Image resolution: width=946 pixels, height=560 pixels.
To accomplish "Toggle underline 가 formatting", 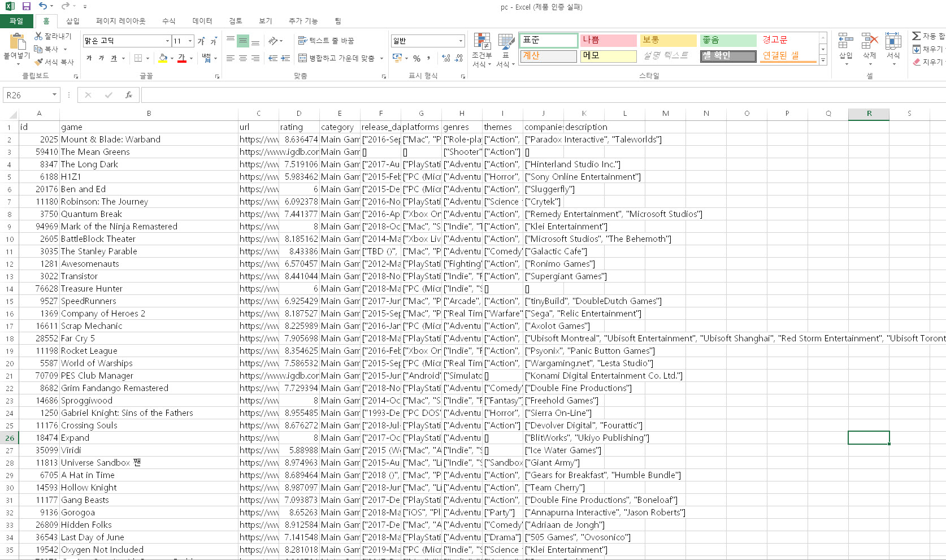I will click(114, 58).
